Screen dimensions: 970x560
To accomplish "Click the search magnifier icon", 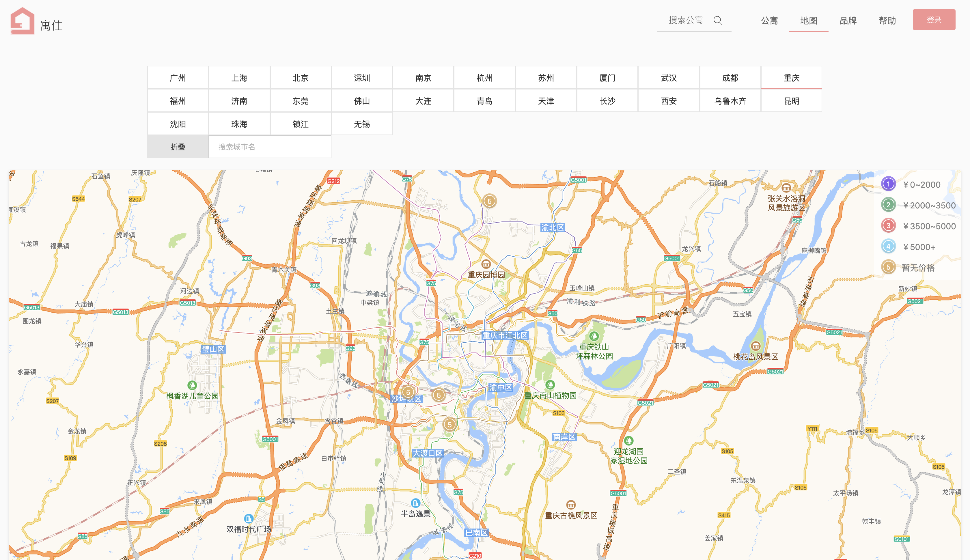I will pyautogui.click(x=718, y=20).
